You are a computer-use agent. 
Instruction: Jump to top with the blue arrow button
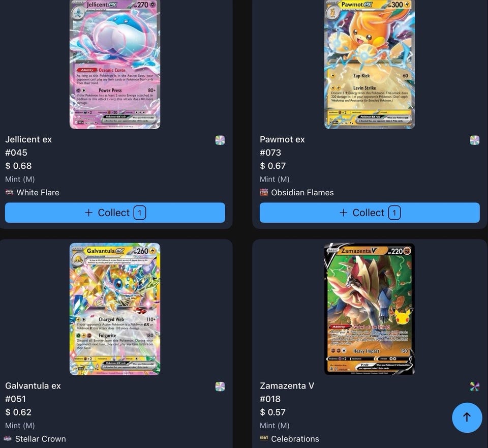click(x=467, y=417)
